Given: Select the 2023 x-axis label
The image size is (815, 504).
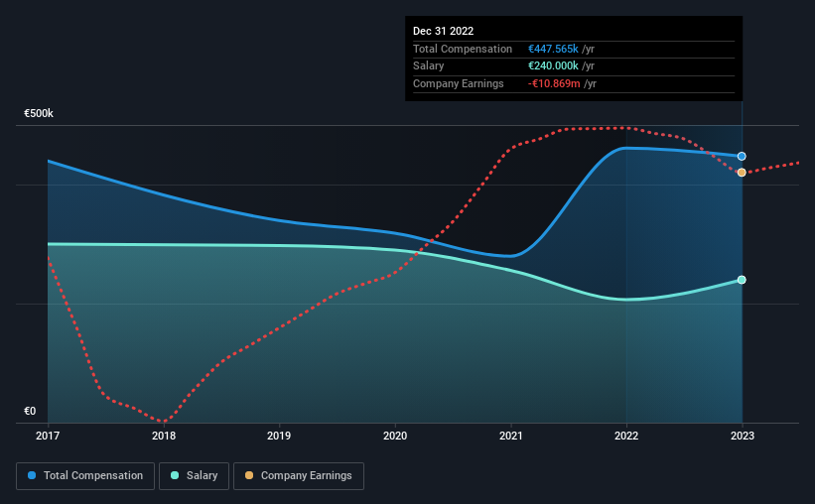Looking at the screenshot, I should tap(743, 436).
